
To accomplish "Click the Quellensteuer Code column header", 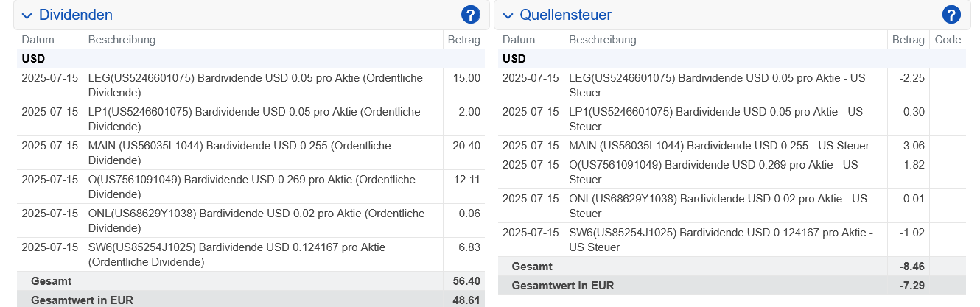I will coord(948,40).
